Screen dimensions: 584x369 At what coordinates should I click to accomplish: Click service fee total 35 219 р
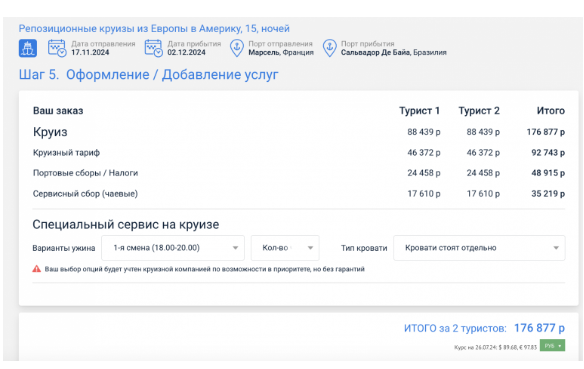(x=548, y=194)
